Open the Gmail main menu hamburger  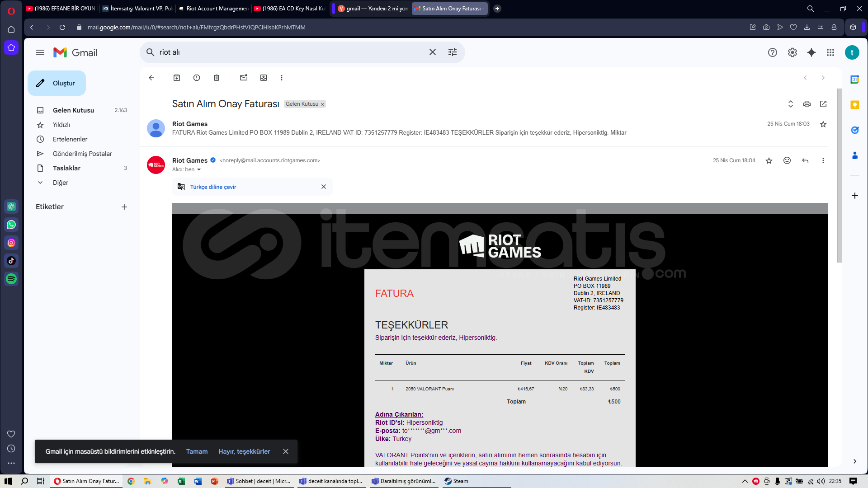tap(40, 52)
